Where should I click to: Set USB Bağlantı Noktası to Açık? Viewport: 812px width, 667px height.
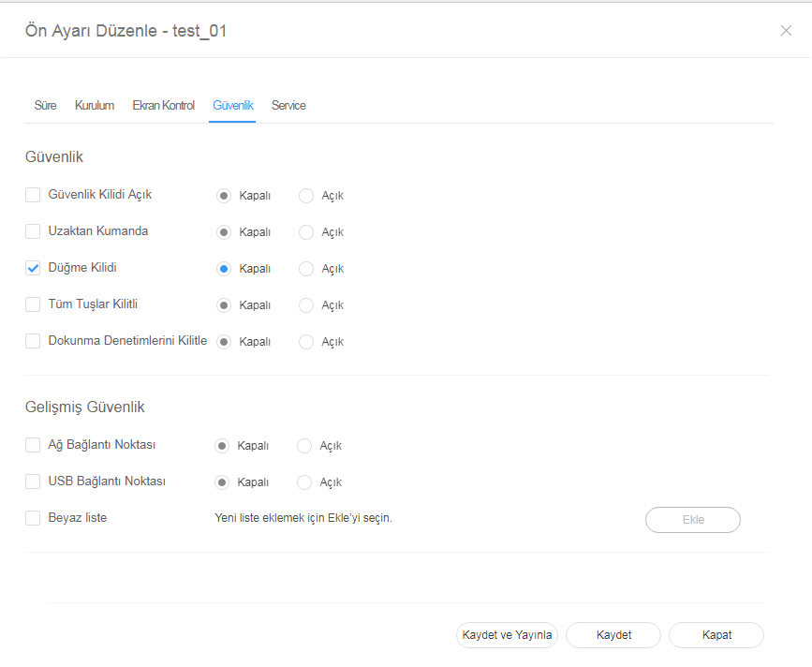click(304, 482)
